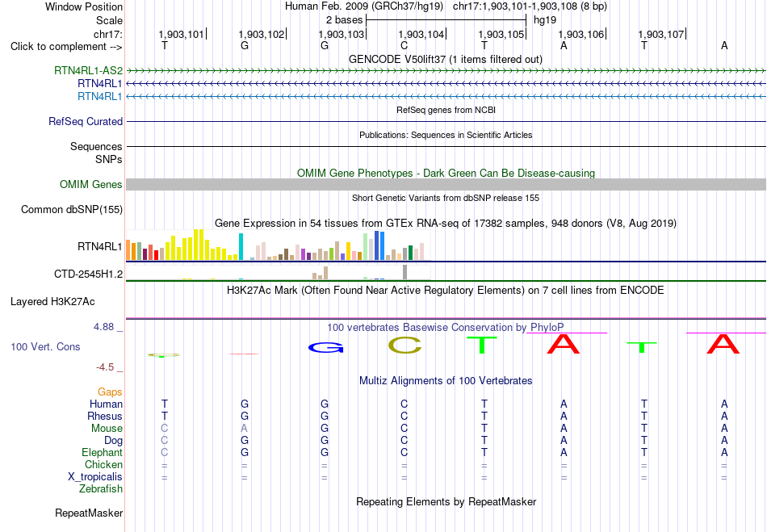The image size is (767, 532).
Task: Select the Common dbSNP(155) track label
Action: click(71, 209)
